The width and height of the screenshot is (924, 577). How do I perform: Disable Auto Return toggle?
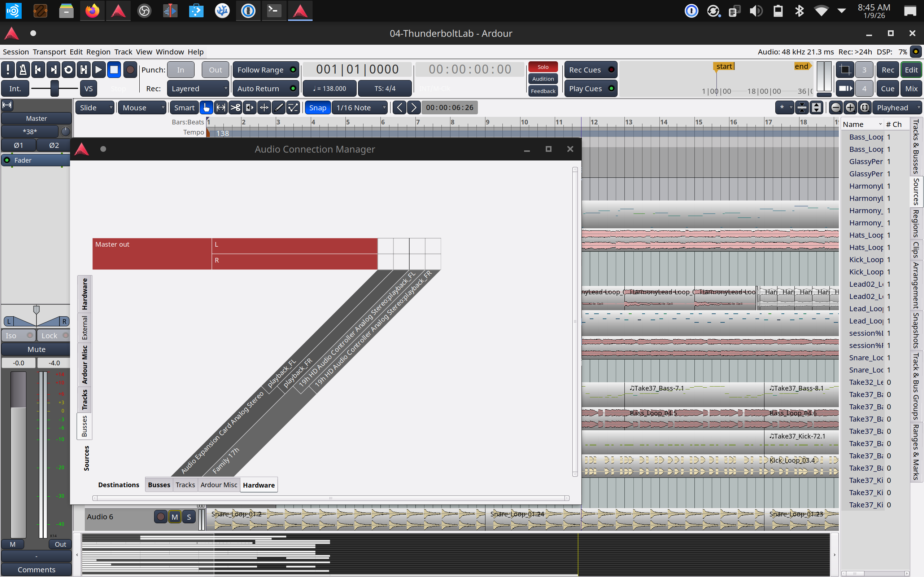pos(266,89)
